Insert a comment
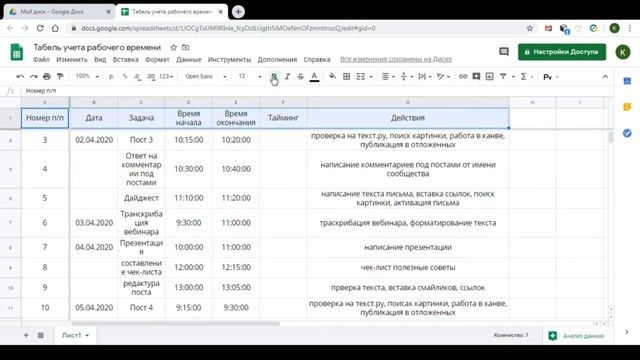The image size is (640, 360). (x=476, y=76)
